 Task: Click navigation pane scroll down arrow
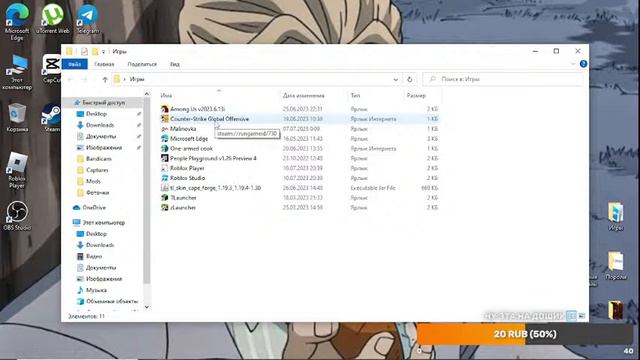147,307
